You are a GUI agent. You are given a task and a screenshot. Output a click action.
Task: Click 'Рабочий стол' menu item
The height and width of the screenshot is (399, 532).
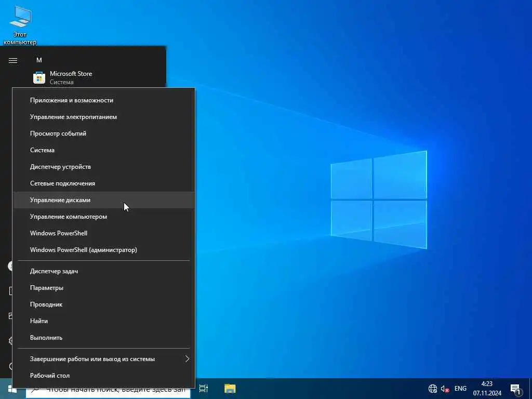tap(103, 375)
